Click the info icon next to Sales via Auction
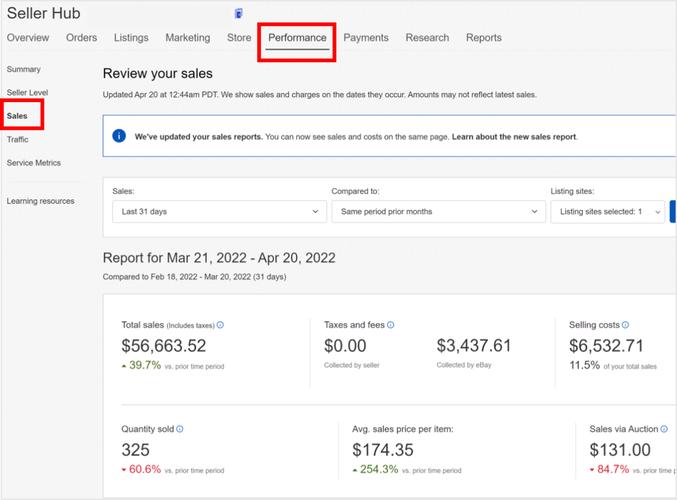 pyautogui.click(x=664, y=429)
